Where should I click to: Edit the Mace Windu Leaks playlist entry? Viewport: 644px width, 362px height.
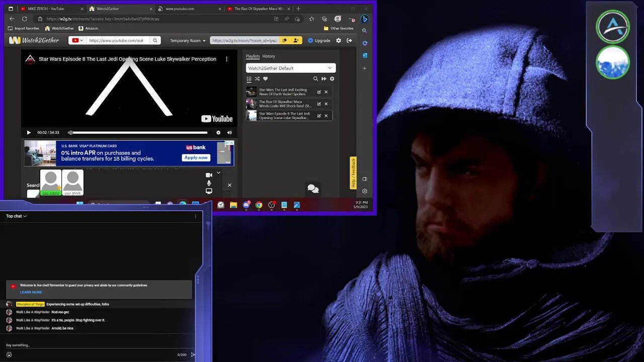tap(319, 104)
